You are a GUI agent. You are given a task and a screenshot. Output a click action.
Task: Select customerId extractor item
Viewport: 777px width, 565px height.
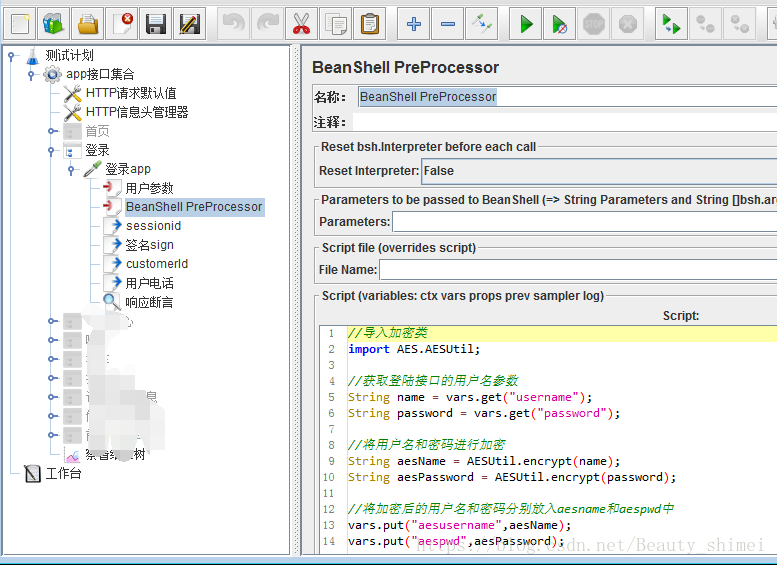tap(157, 264)
